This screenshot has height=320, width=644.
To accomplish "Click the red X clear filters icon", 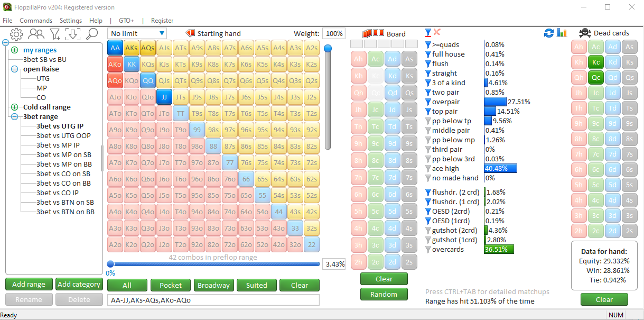I will (x=437, y=32).
